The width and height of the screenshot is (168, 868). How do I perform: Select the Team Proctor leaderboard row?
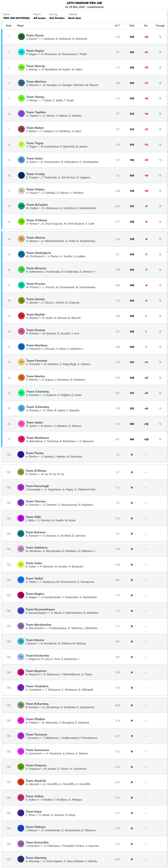(x=84, y=285)
